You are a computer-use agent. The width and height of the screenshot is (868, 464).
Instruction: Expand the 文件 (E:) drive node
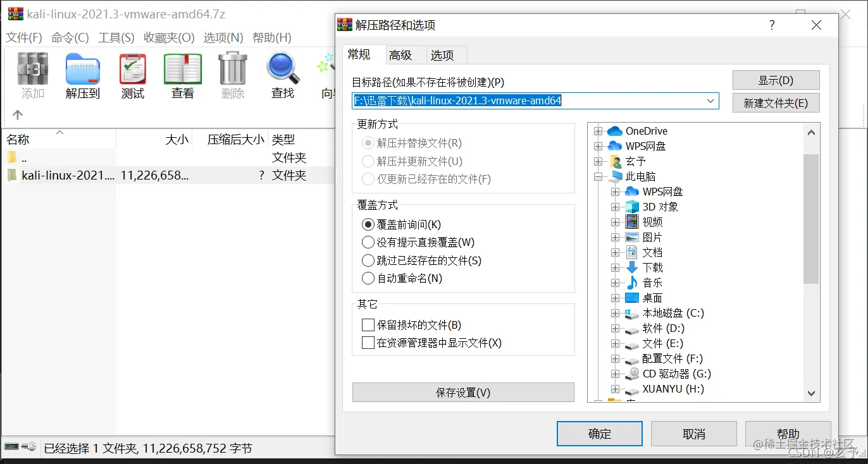coord(615,343)
